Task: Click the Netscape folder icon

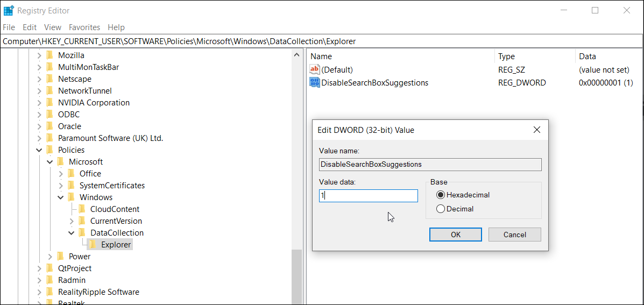Action: click(x=50, y=79)
